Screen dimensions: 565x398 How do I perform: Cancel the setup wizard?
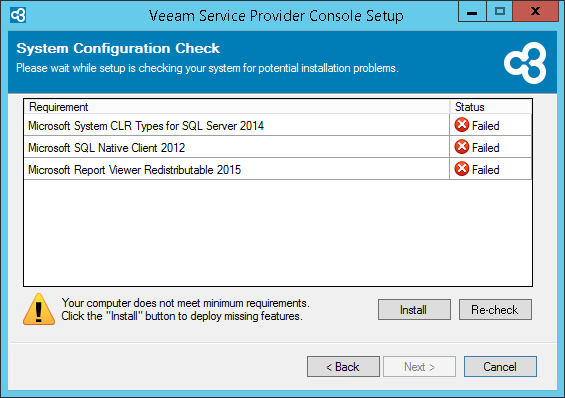tap(500, 367)
